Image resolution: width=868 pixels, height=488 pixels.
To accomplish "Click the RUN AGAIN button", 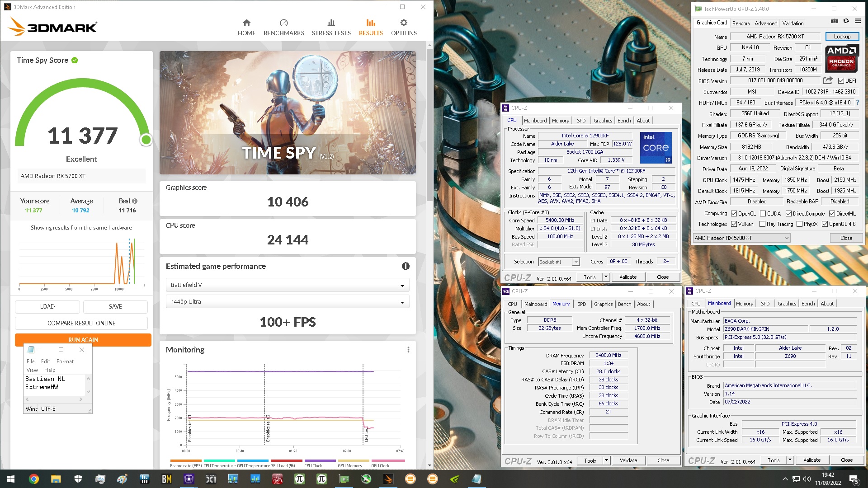I will (83, 340).
